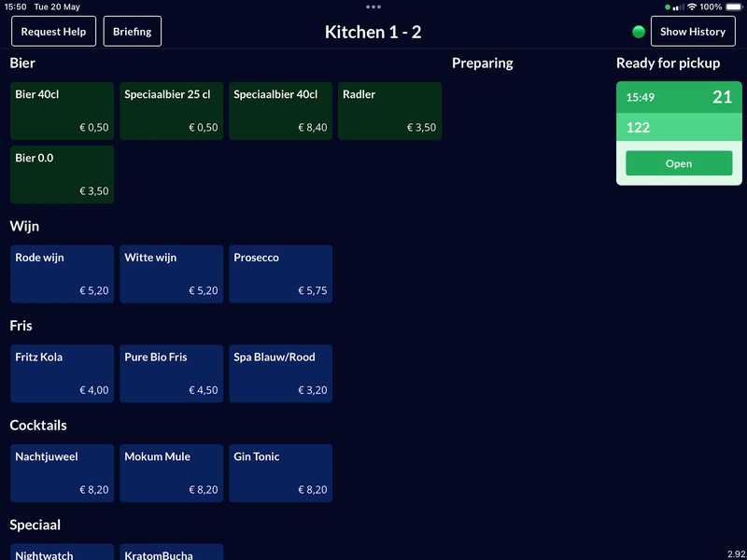Click the Bier category heading
The height and width of the screenshot is (560, 747).
[22, 63]
